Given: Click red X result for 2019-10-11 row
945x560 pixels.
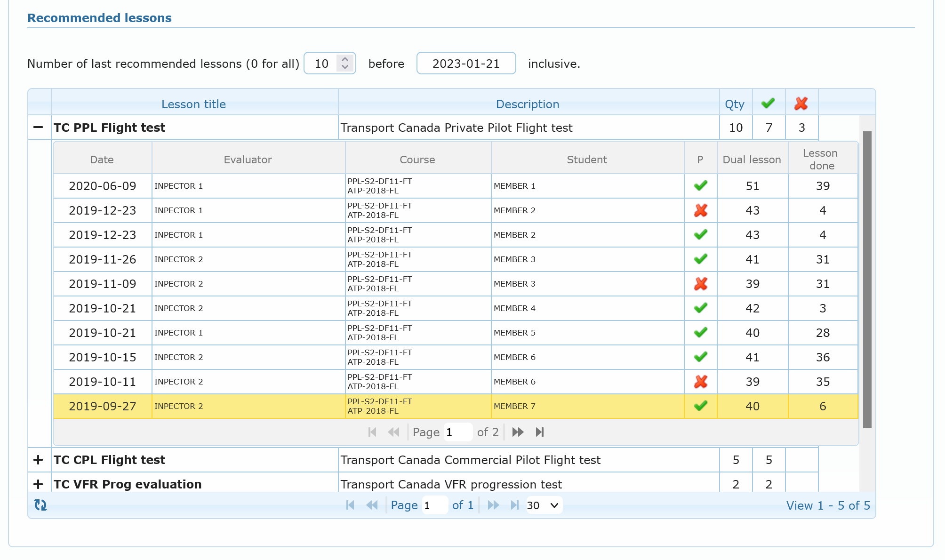Looking at the screenshot, I should (x=700, y=382).
